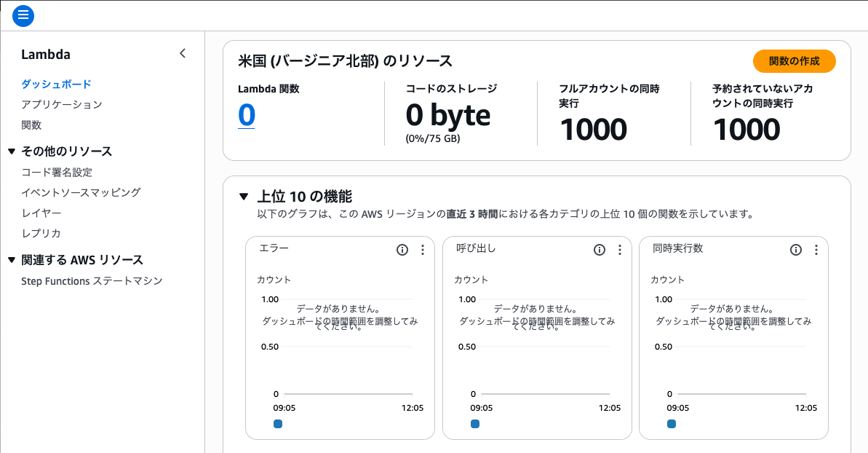Select Step Functions ステートマシン in the sidebar
Screen dimensions: 868x453
coord(92,280)
